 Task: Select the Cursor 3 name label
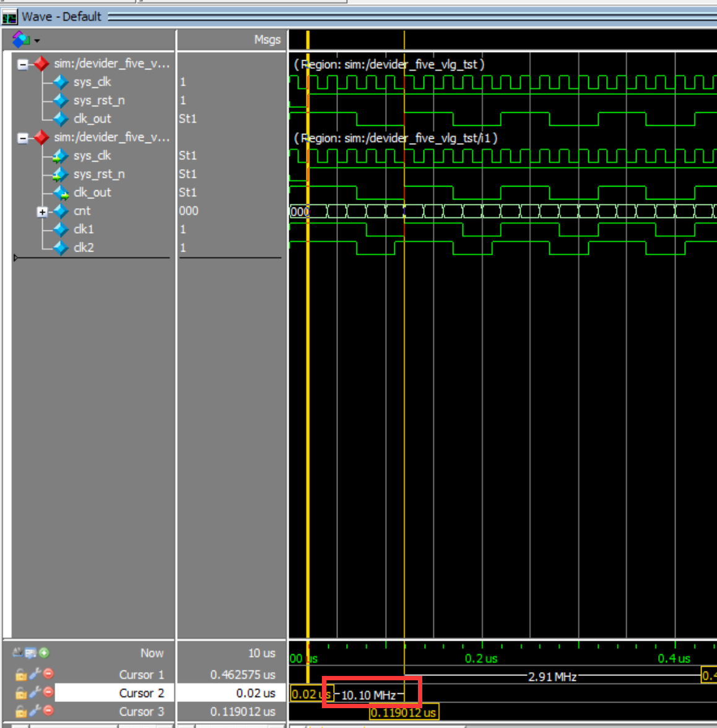pyautogui.click(x=142, y=712)
